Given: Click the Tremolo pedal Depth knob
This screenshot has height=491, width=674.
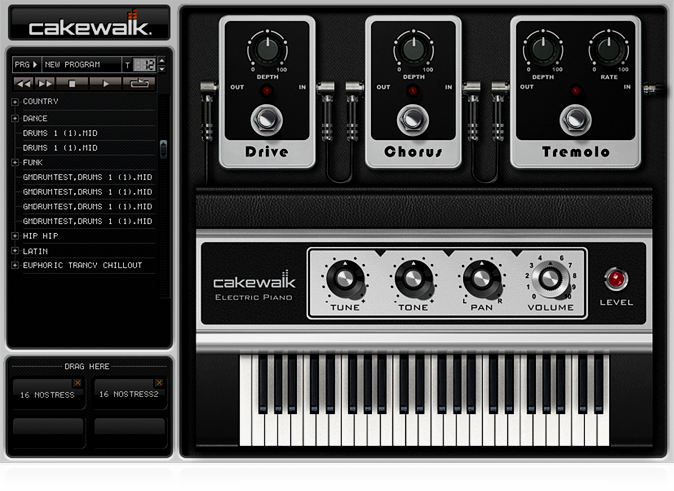Looking at the screenshot, I should [543, 50].
